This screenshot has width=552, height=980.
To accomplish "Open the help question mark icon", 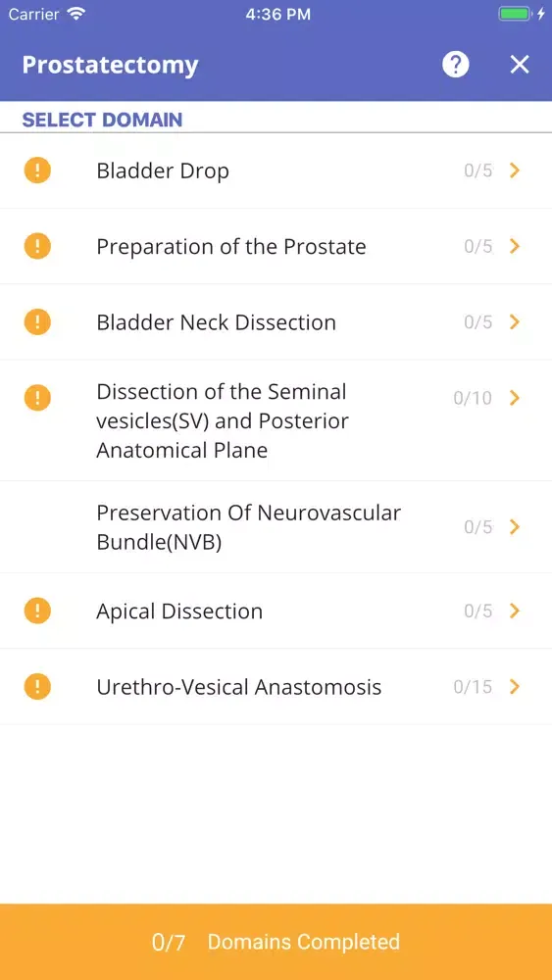I will point(456,65).
